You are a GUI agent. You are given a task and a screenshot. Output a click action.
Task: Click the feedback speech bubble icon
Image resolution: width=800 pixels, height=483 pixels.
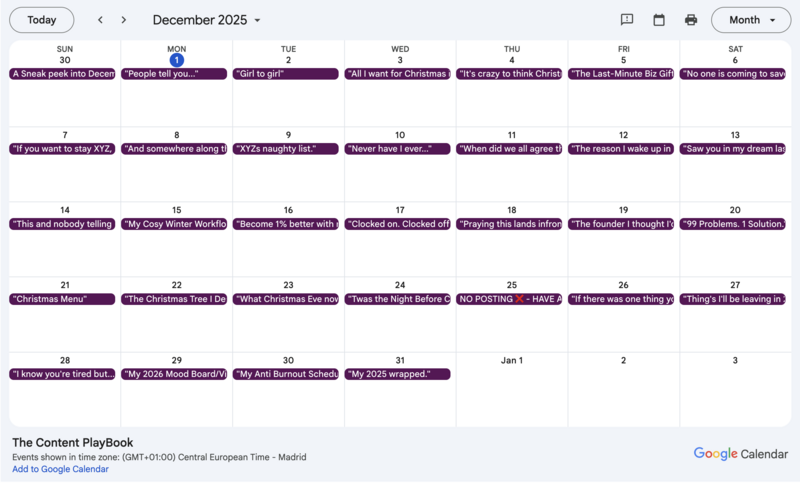(627, 20)
